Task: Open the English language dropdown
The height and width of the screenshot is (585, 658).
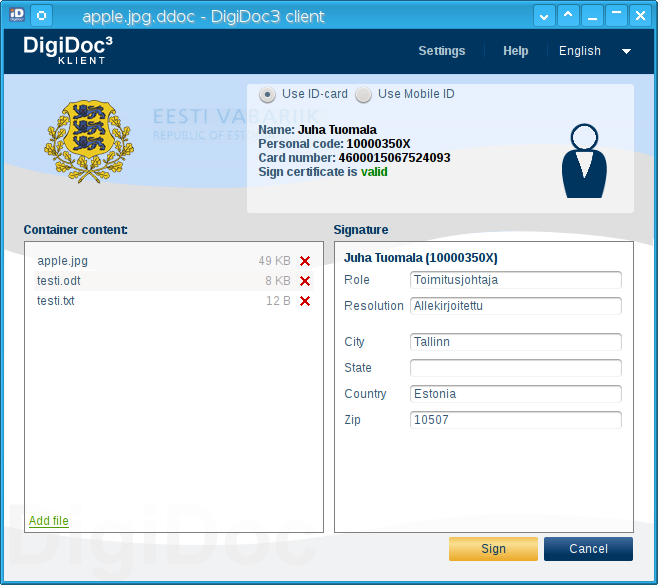Action: [x=595, y=51]
